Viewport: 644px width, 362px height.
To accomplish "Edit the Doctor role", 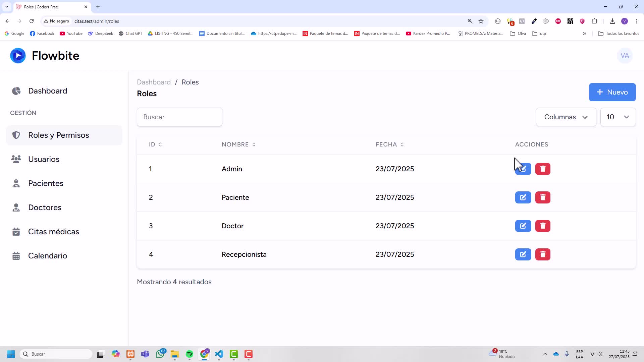I will coord(523,226).
